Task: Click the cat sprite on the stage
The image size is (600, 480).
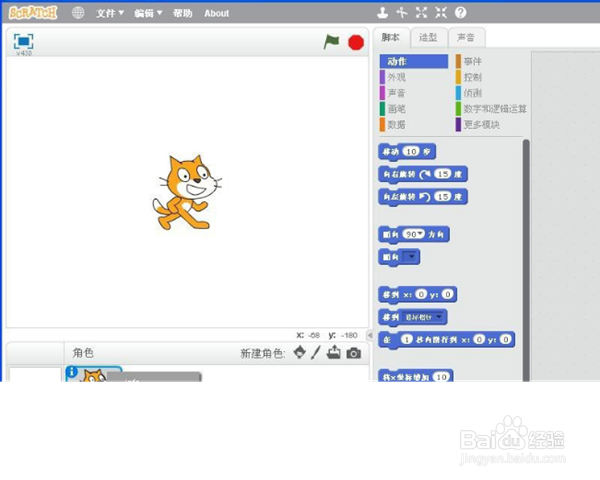Action: click(x=187, y=192)
